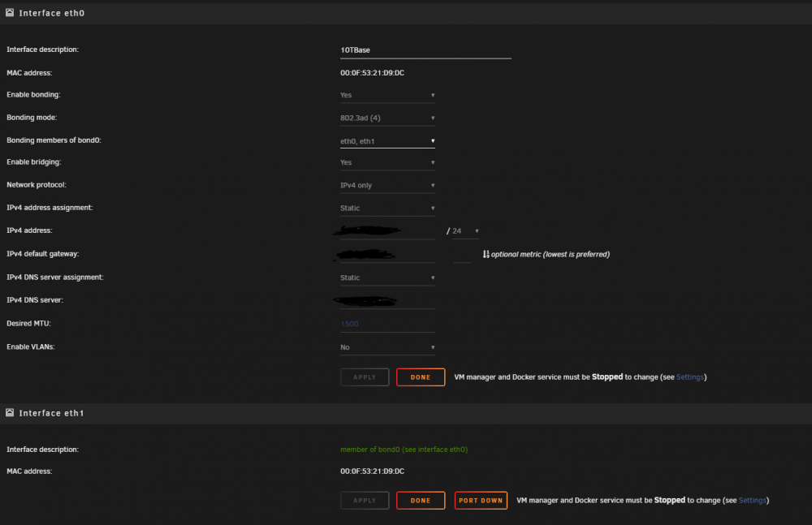This screenshot has width=812, height=525.
Task: Click the metric sort icon beside gateway
Action: point(486,254)
